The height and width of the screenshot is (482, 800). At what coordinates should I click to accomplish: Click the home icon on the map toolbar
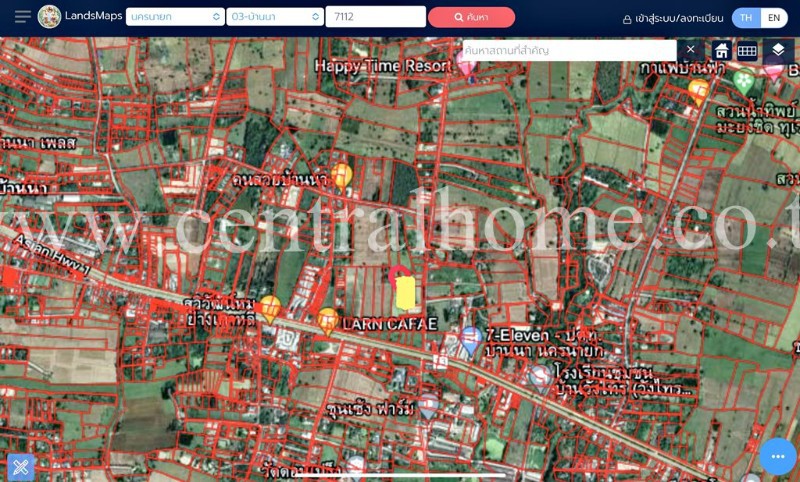tap(721, 51)
